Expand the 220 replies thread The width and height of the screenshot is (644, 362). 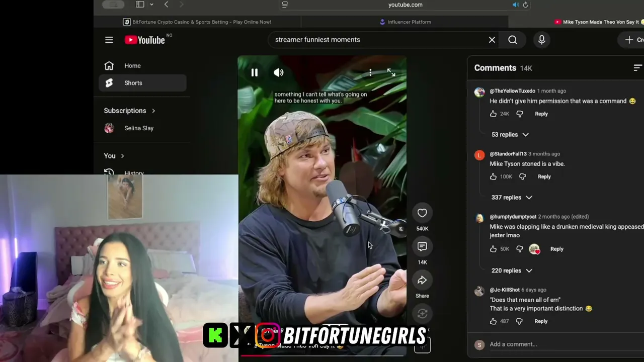(x=512, y=270)
